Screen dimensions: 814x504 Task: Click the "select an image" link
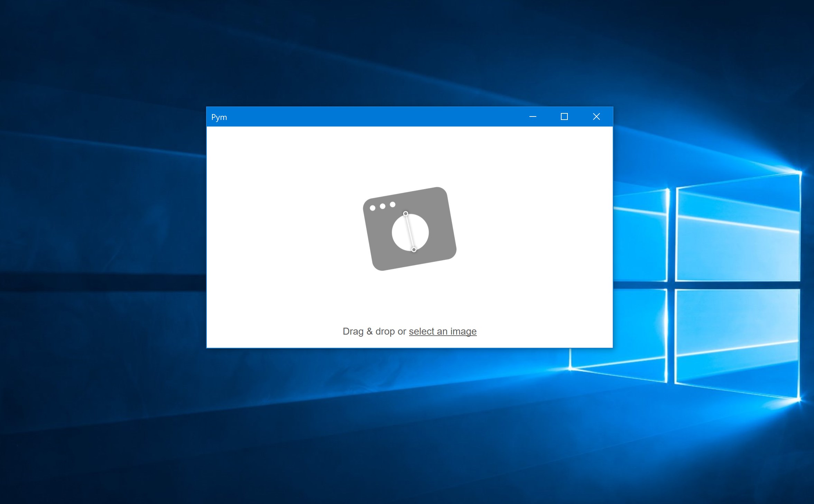point(442,331)
